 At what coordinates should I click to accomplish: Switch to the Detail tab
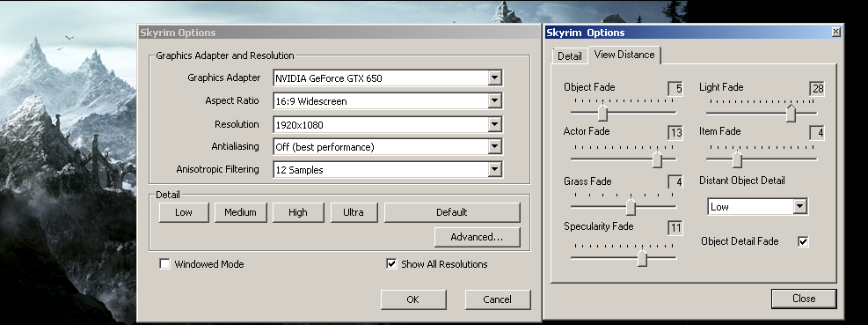[x=570, y=56]
